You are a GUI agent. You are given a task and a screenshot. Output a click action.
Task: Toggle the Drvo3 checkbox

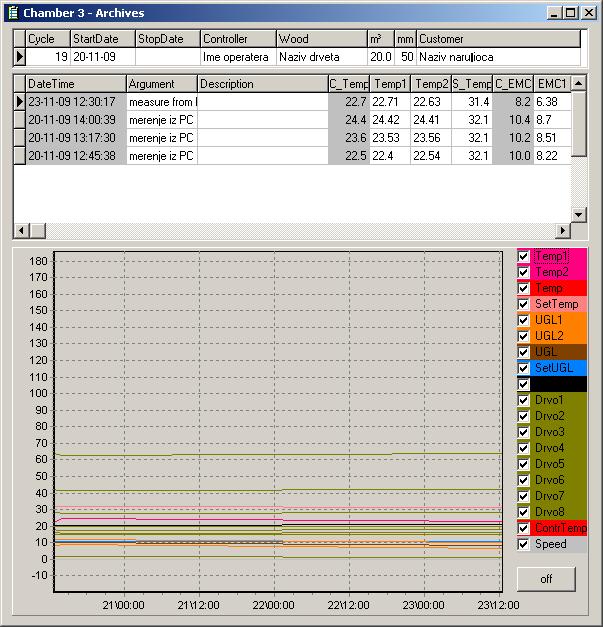coord(523,432)
